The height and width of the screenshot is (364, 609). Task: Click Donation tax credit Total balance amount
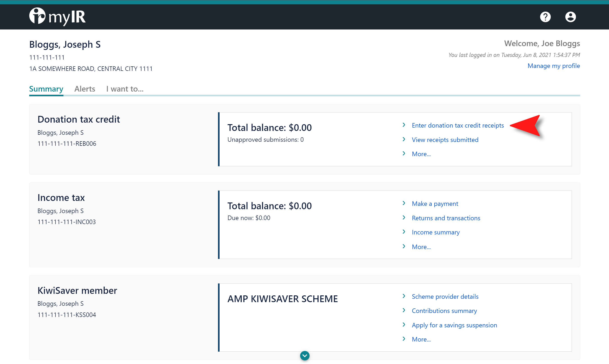(300, 128)
